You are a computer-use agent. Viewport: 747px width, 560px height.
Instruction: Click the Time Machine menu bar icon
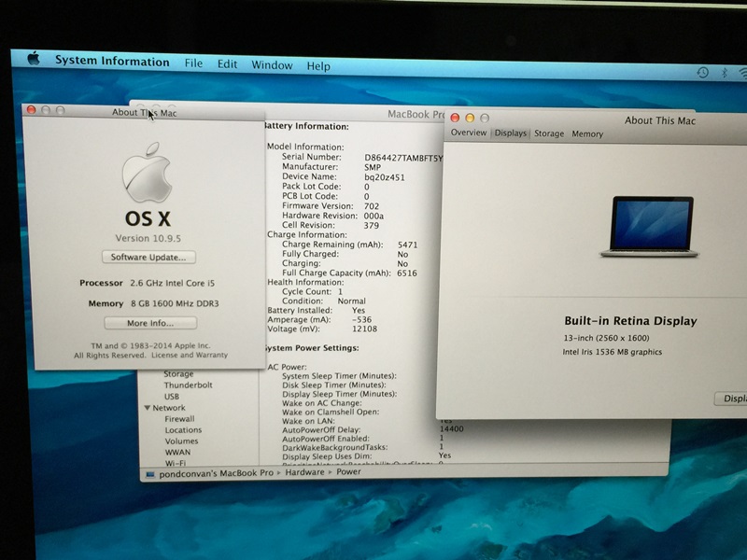pyautogui.click(x=701, y=72)
